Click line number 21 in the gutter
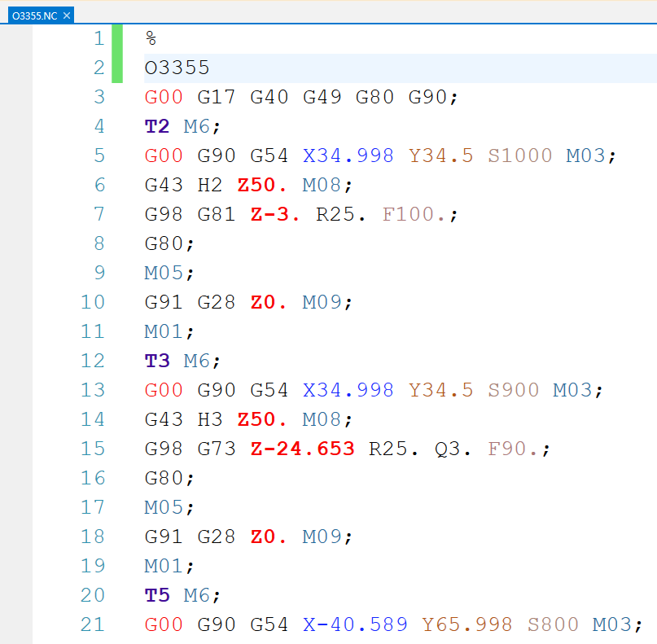Screen dimensions: 657x644 (x=92, y=625)
